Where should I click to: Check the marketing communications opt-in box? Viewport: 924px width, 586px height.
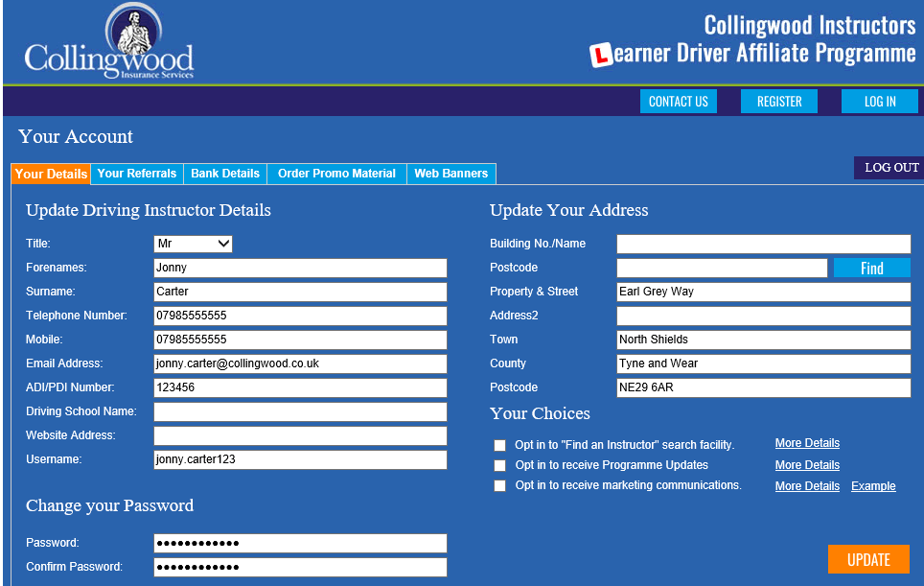coord(499,486)
